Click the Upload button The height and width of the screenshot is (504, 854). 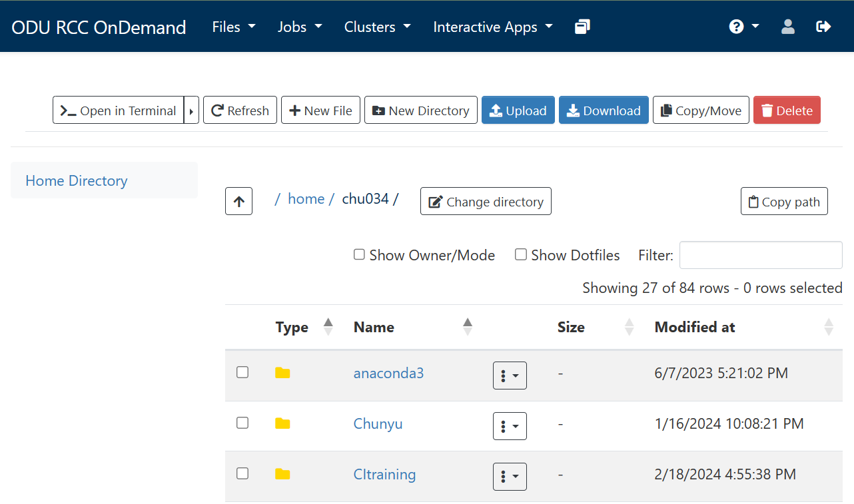pyautogui.click(x=518, y=111)
